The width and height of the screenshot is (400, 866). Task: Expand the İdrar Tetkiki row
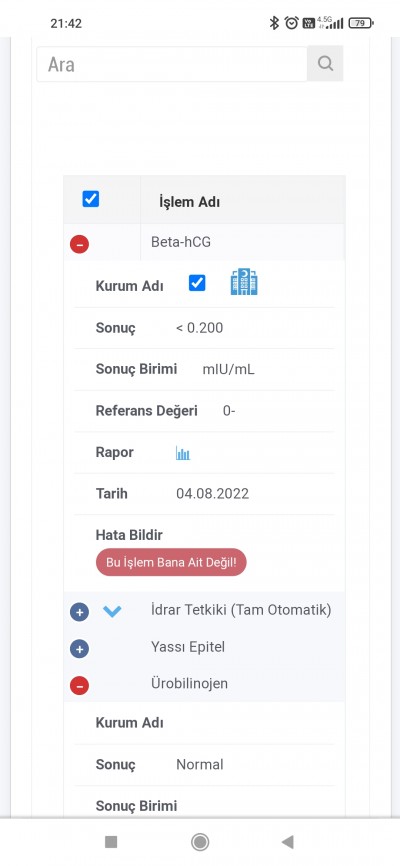click(80, 612)
